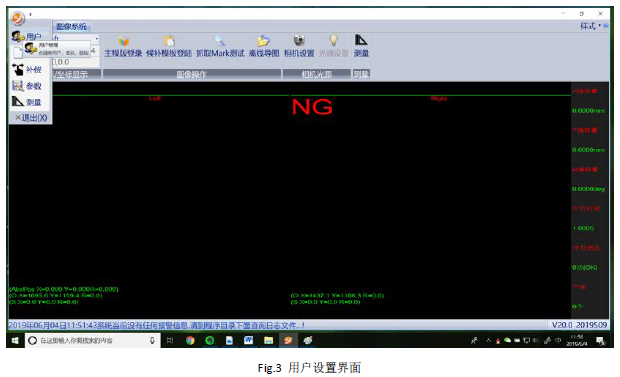Click the round orange application logo button
The image size is (620, 377).
pos(17,18)
